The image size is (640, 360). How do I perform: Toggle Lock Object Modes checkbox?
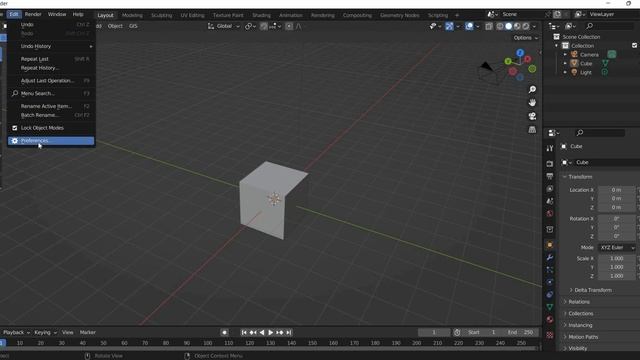tap(15, 128)
